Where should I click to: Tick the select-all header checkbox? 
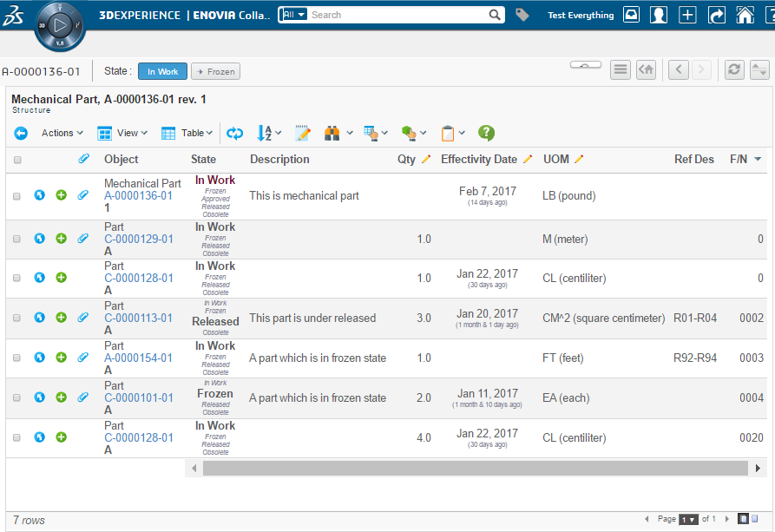click(x=17, y=160)
